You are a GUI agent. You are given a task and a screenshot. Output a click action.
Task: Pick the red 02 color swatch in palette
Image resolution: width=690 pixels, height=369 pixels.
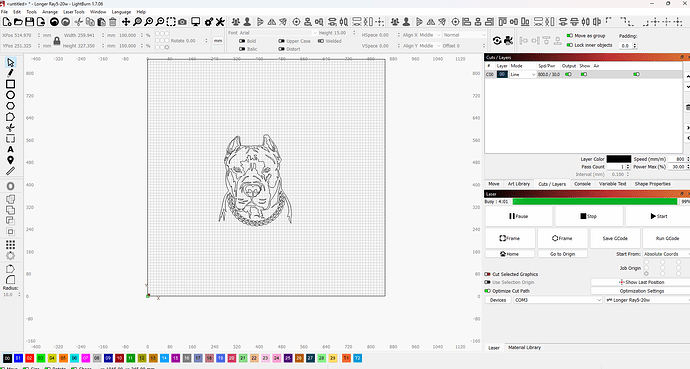[x=29, y=358]
